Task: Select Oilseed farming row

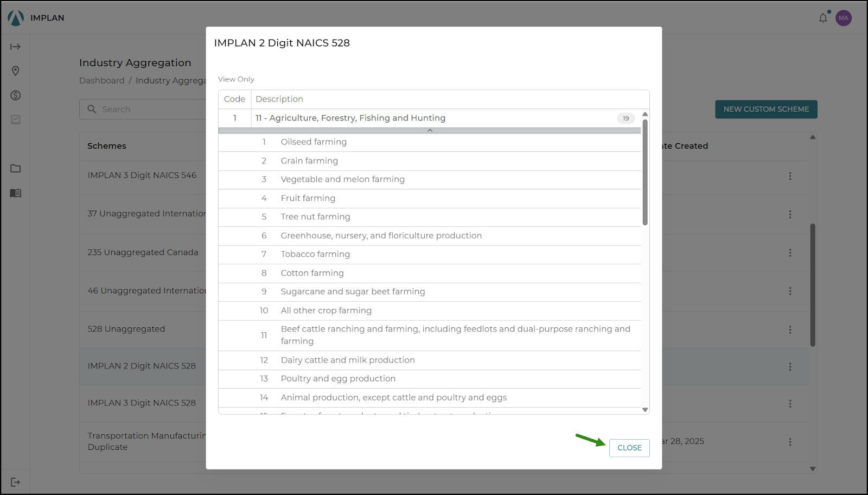Action: pos(430,142)
